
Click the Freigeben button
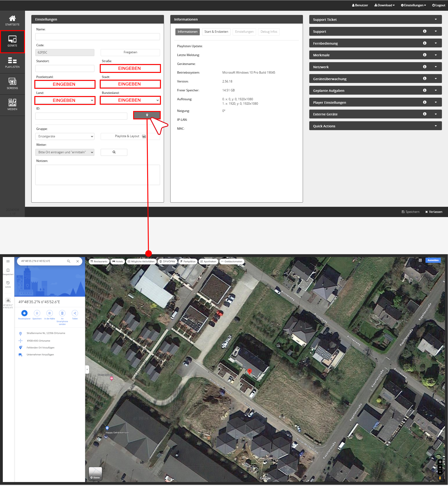[x=130, y=52]
